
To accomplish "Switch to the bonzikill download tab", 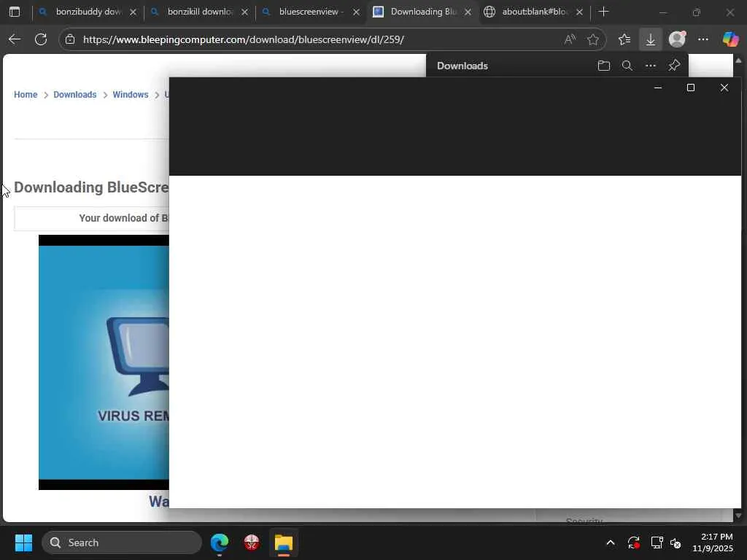I will tap(199, 12).
